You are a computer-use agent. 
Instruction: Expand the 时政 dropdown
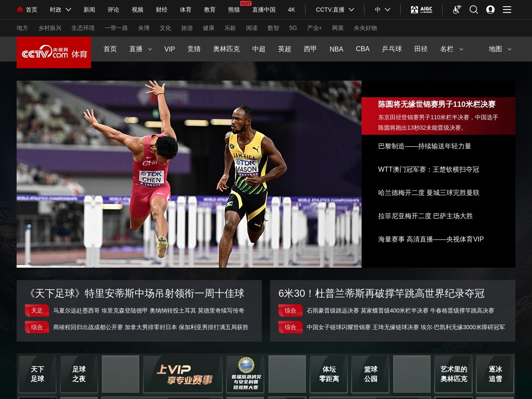click(59, 10)
